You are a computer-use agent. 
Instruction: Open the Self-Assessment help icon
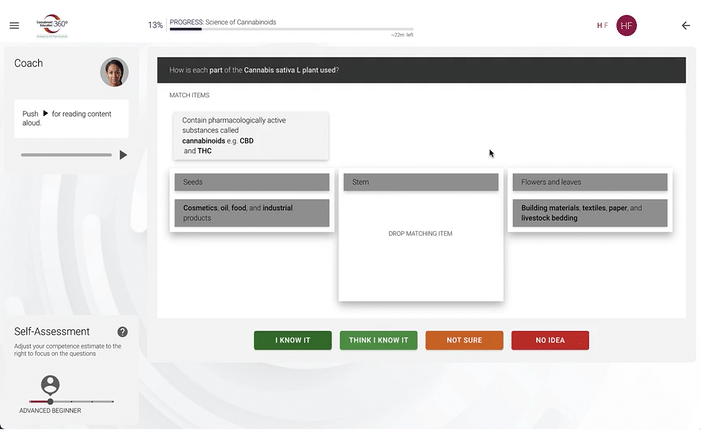[122, 332]
